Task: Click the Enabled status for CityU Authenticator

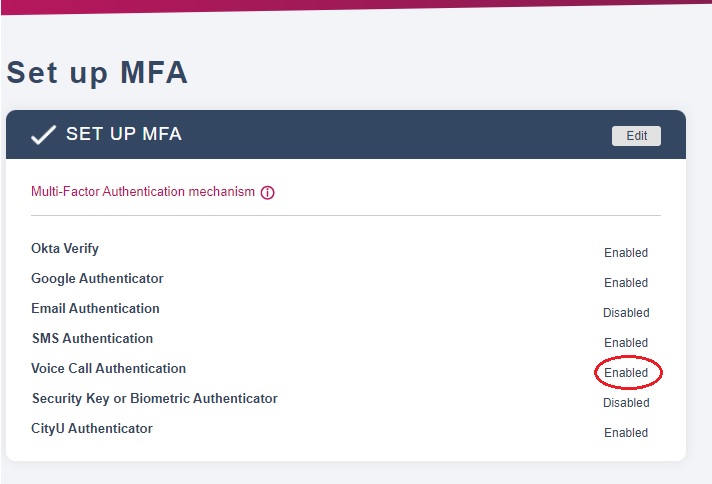Action: pyautogui.click(x=626, y=433)
